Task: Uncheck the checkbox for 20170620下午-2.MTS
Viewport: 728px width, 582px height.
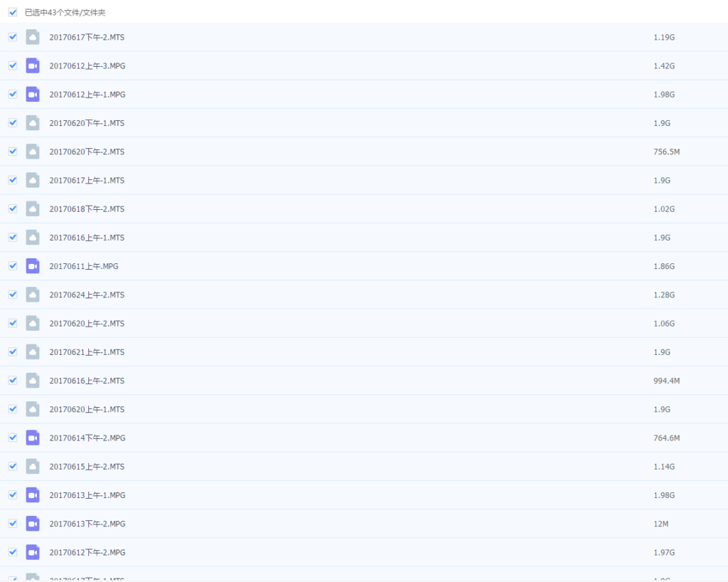Action: point(13,152)
